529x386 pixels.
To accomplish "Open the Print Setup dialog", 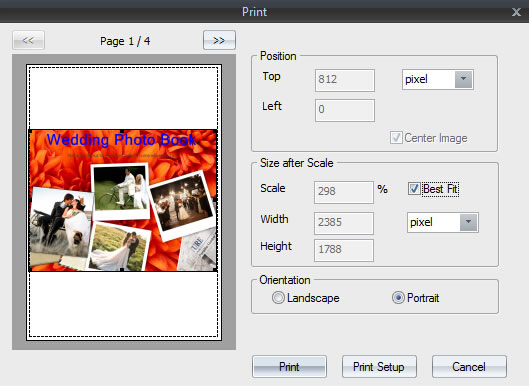I will 379,366.
